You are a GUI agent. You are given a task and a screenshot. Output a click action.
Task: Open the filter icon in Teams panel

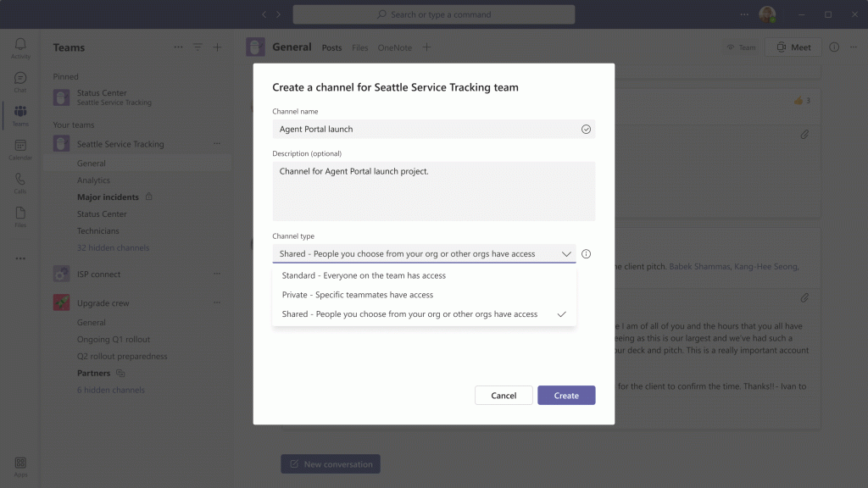click(198, 47)
